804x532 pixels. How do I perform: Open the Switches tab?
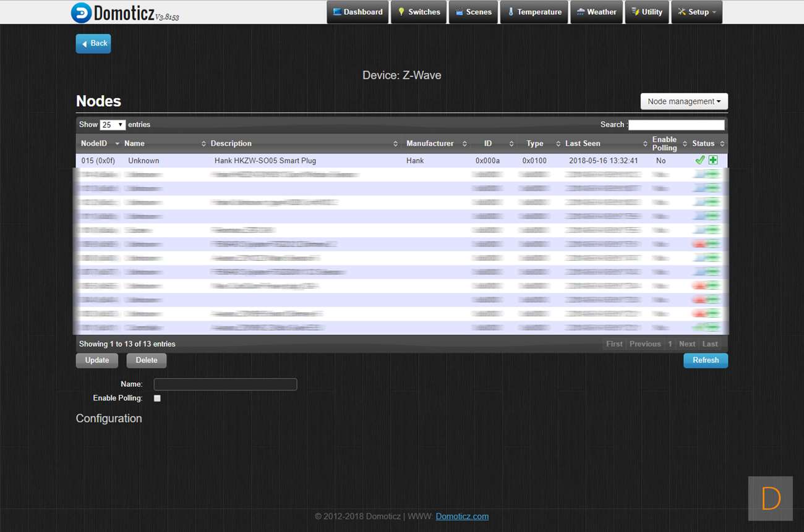(x=419, y=12)
